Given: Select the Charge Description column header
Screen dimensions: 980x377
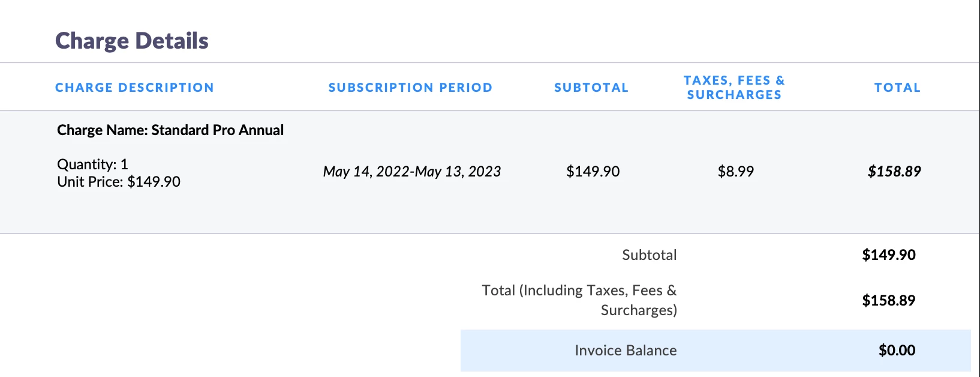Looking at the screenshot, I should 134,88.
